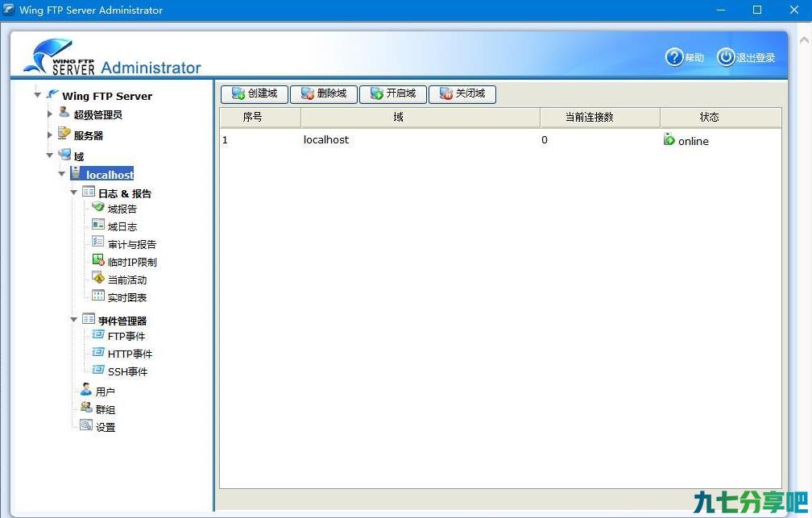Viewport: 812px width, 518px height.
Task: Click the 状态 column header
Action: 720,118
